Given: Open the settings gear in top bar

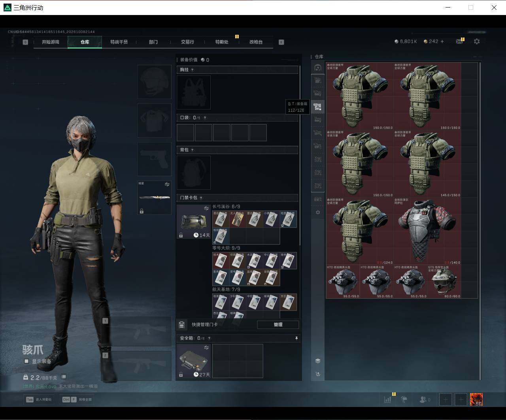Looking at the screenshot, I should coord(477,41).
